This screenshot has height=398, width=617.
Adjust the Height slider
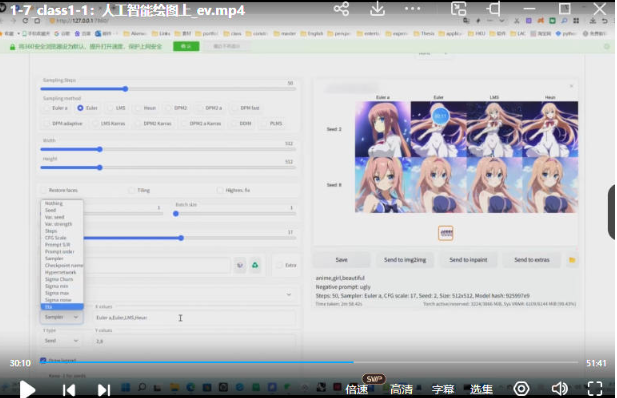168,167
